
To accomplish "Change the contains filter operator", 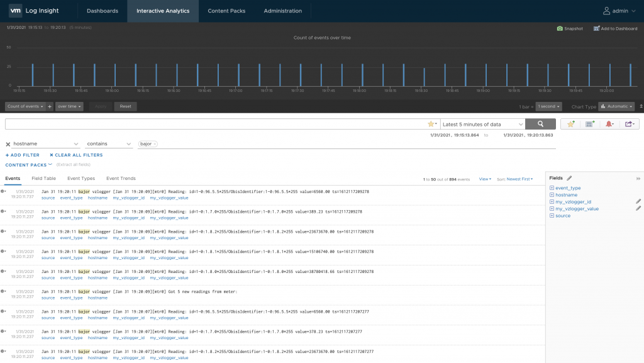I will 109,143.
